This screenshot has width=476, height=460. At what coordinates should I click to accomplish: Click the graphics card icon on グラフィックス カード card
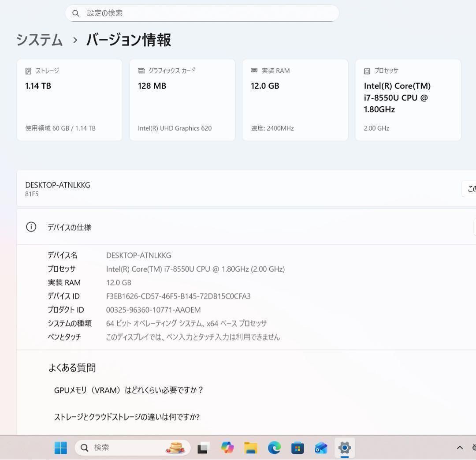(x=141, y=71)
